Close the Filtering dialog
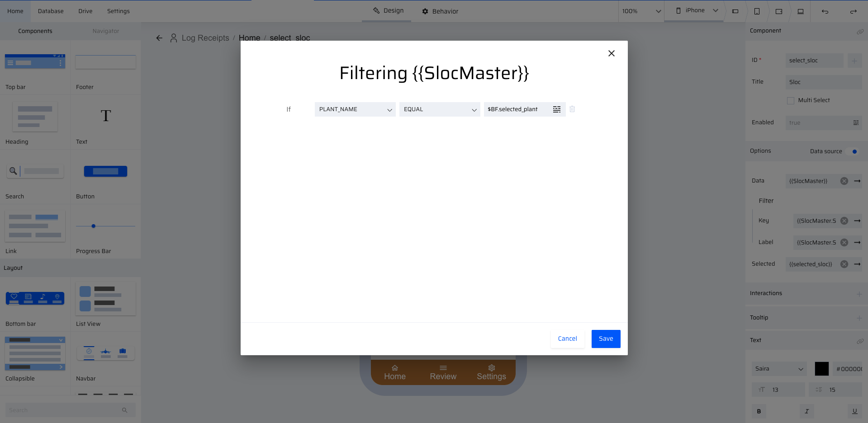 click(611, 53)
